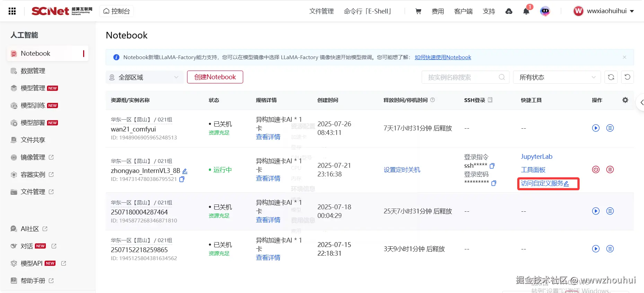Viewport: 644px width, 293px height.
Task: Shut down the running zhongyao_InternVL3_8B instance
Action: (x=596, y=170)
